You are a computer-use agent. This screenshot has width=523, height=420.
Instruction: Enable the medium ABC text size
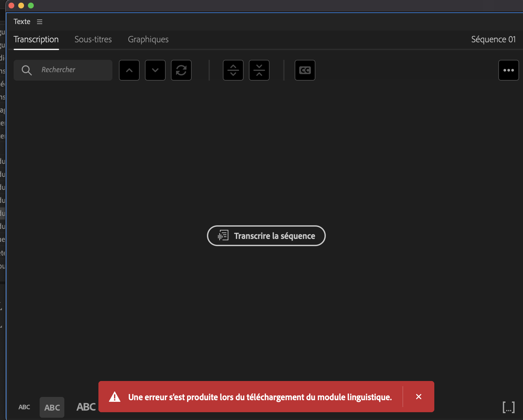point(52,407)
